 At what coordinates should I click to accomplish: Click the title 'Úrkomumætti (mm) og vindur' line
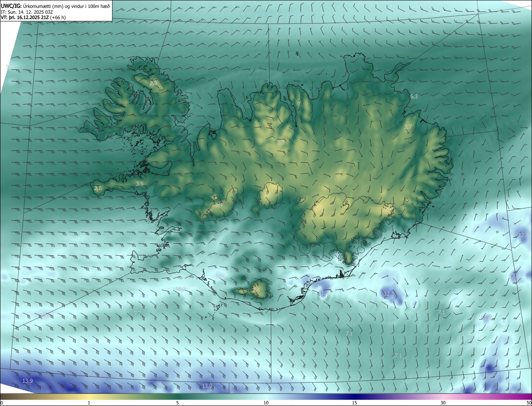pyautogui.click(x=55, y=5)
